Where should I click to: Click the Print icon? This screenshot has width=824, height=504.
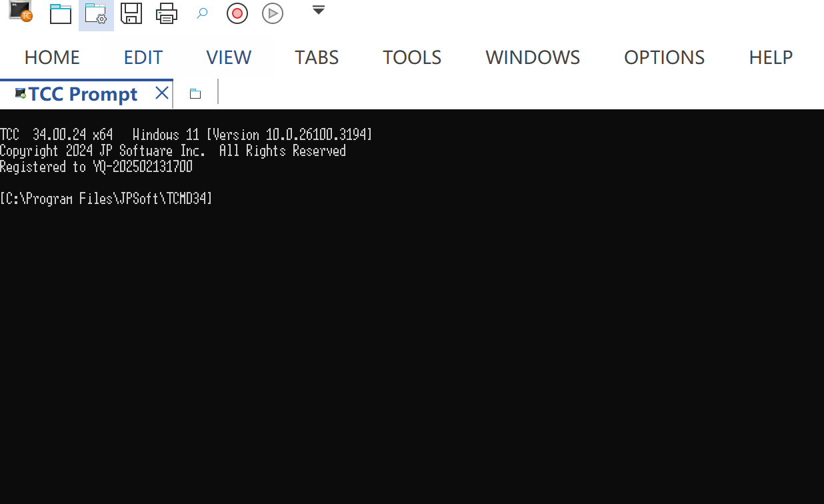coord(167,14)
